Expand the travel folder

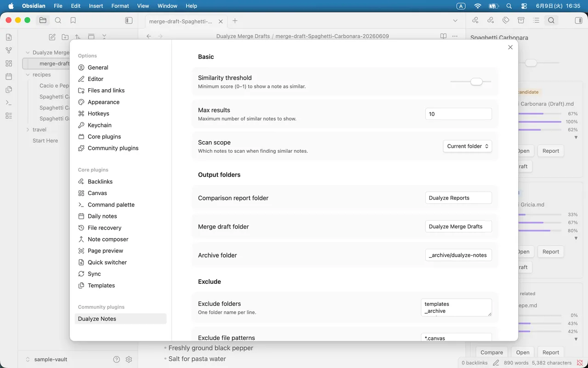pyautogui.click(x=28, y=130)
